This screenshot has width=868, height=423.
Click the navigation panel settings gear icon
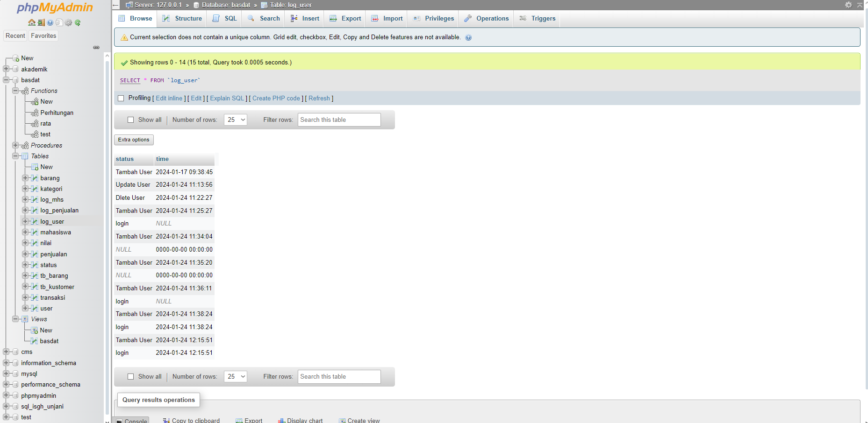[x=69, y=22]
